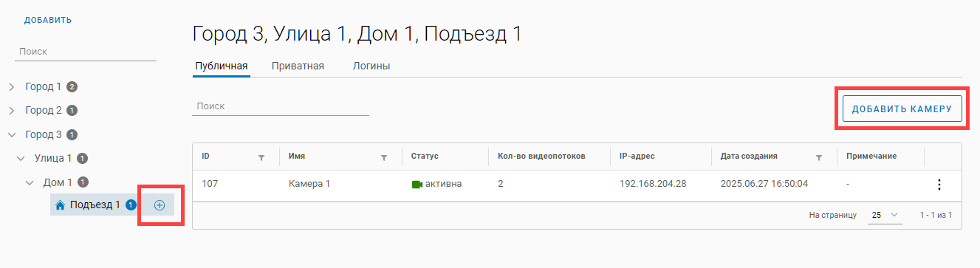Open the rows per page dropdown
Screen dimensions: 980x268
(885, 215)
